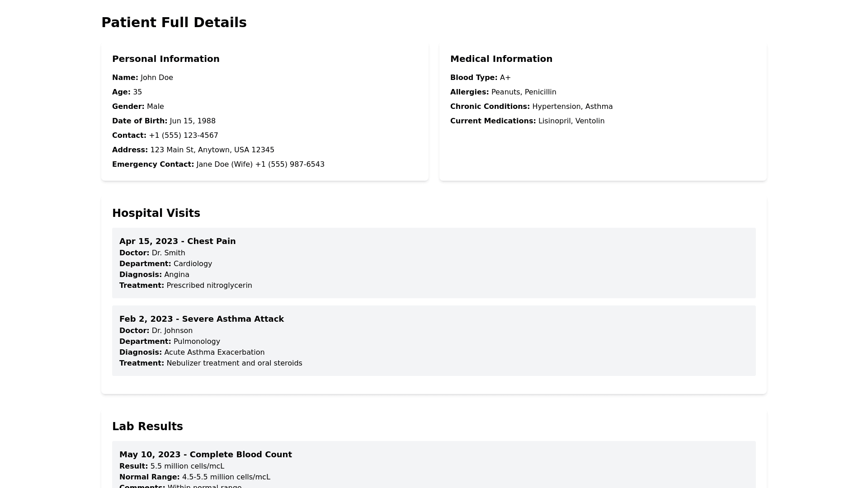The width and height of the screenshot is (868, 488).
Task: Click the contact phone number +1 (555) 123-4567
Action: coord(183,136)
